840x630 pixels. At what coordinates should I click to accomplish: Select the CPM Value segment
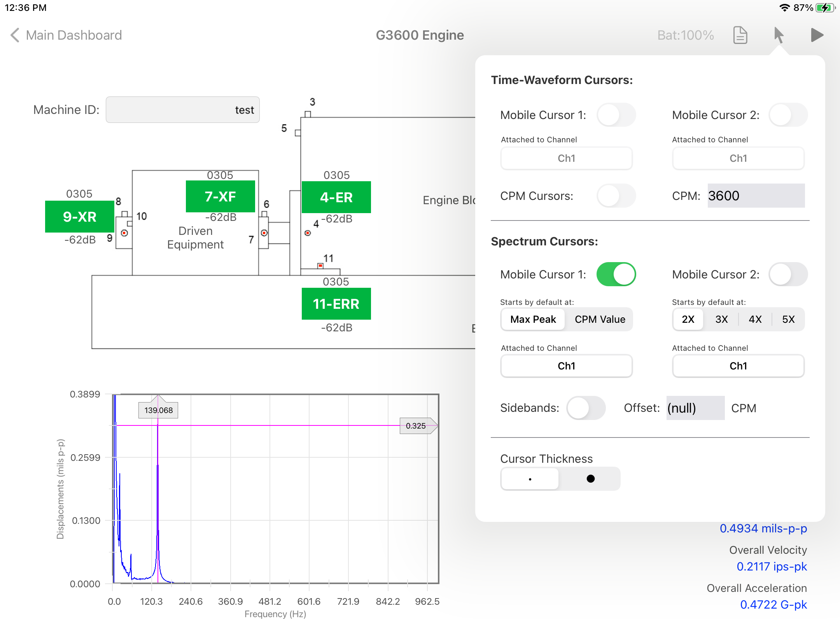click(x=600, y=319)
